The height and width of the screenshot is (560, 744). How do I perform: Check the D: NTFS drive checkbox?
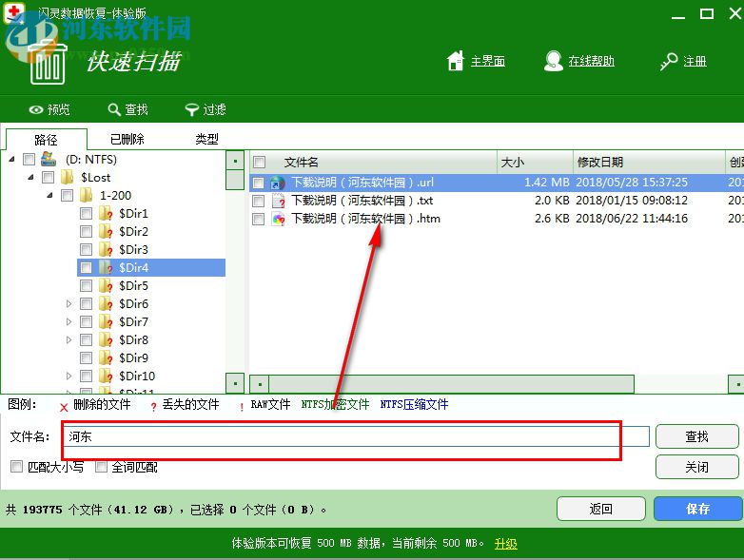[x=29, y=160]
